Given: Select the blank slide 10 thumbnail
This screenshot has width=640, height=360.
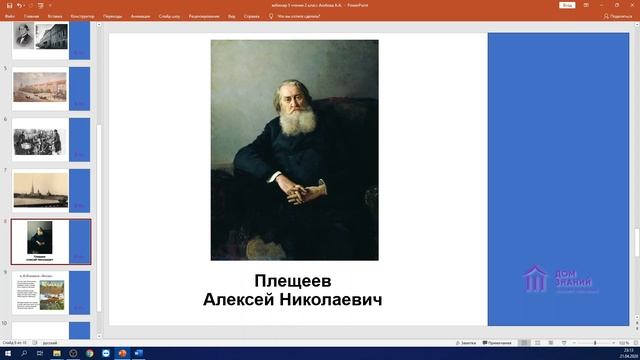Looking at the screenshot, I should click(x=51, y=331).
